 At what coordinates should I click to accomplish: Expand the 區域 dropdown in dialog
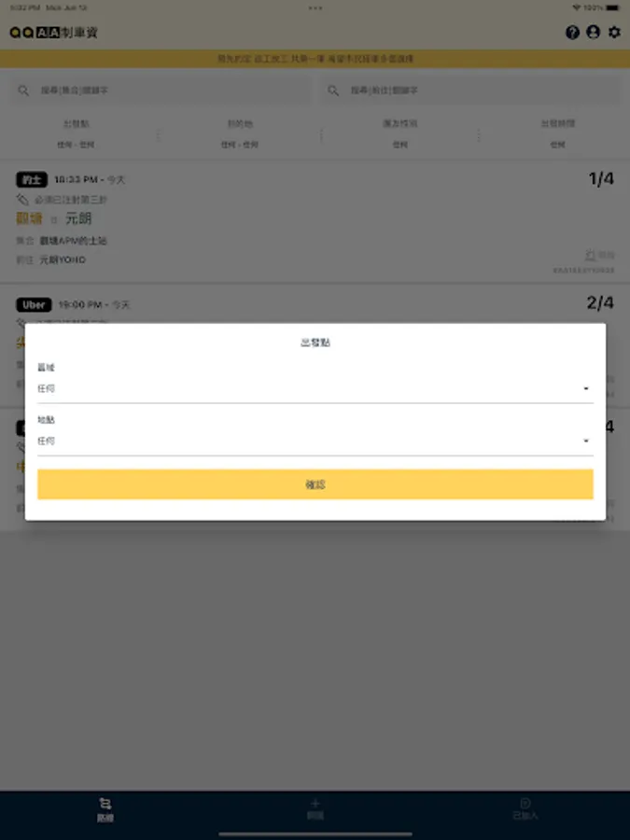point(315,388)
